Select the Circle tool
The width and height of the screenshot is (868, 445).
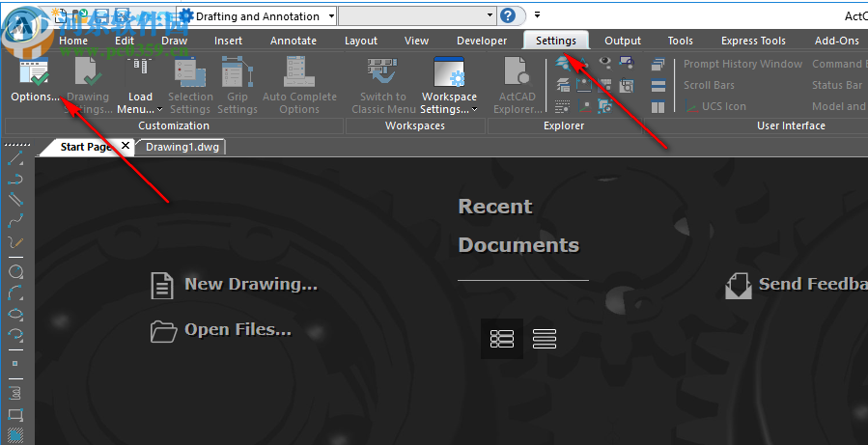(x=15, y=270)
